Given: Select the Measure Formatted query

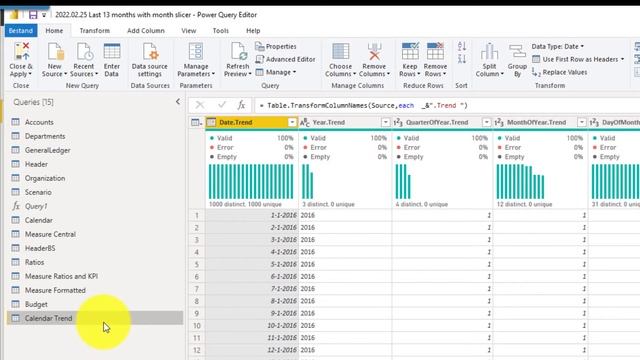Looking at the screenshot, I should 95,290.
